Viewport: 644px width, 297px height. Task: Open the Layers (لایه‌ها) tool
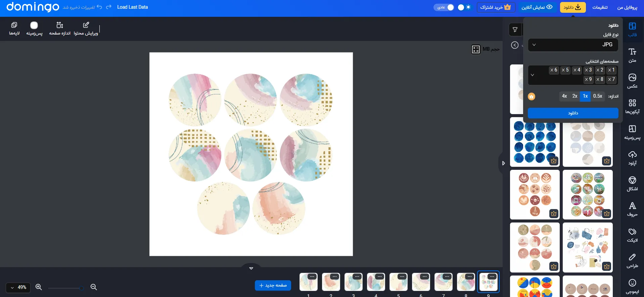coord(14,29)
